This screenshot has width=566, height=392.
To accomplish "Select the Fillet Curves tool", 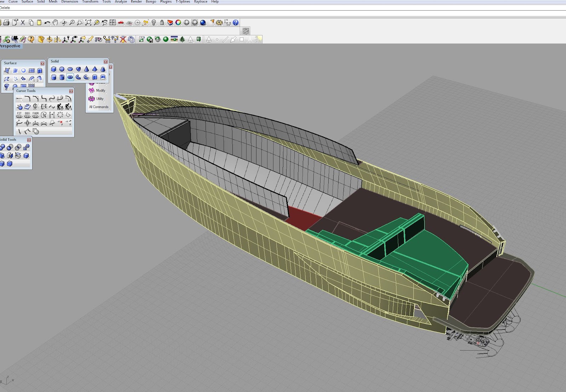I will point(27,99).
